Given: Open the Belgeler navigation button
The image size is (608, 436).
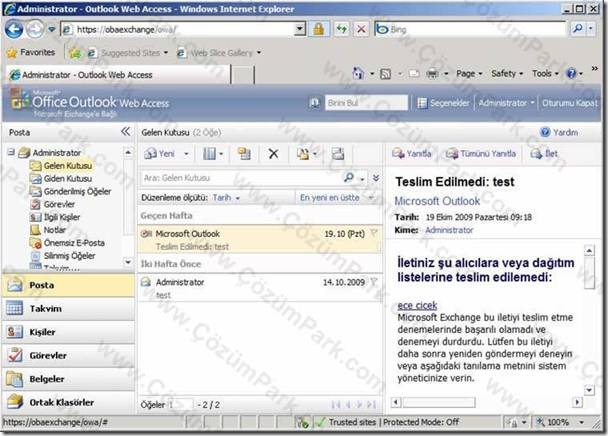Looking at the screenshot, I should [68, 379].
